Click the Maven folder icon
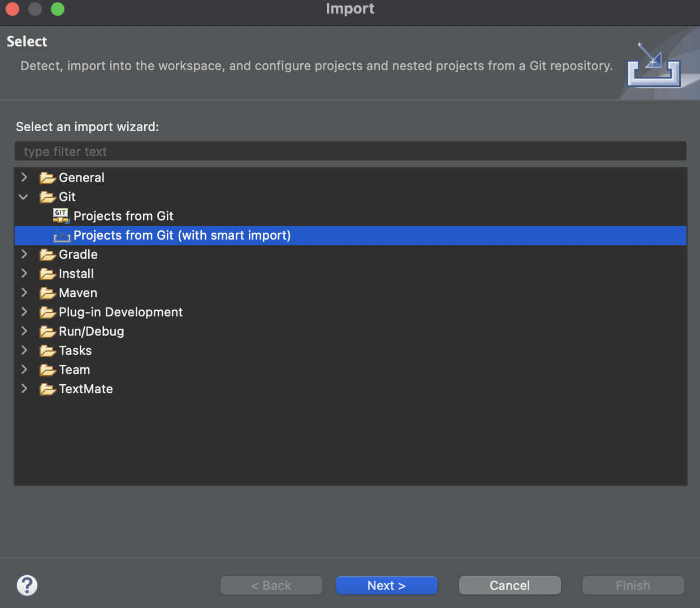 pyautogui.click(x=47, y=293)
